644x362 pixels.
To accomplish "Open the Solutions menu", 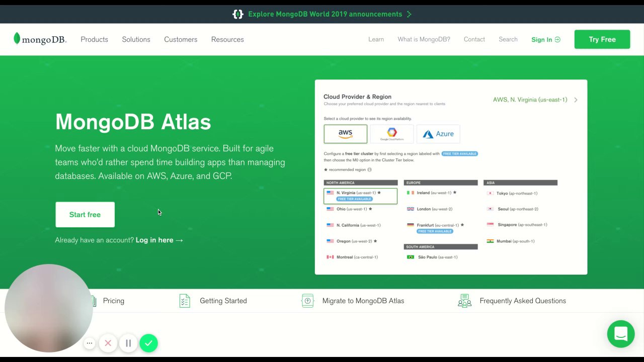I will tap(136, 39).
